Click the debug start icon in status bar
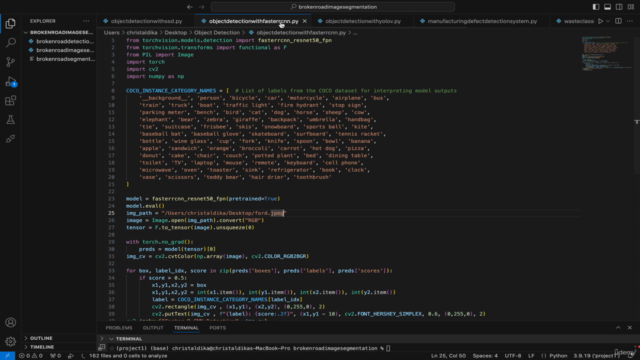 (71, 356)
